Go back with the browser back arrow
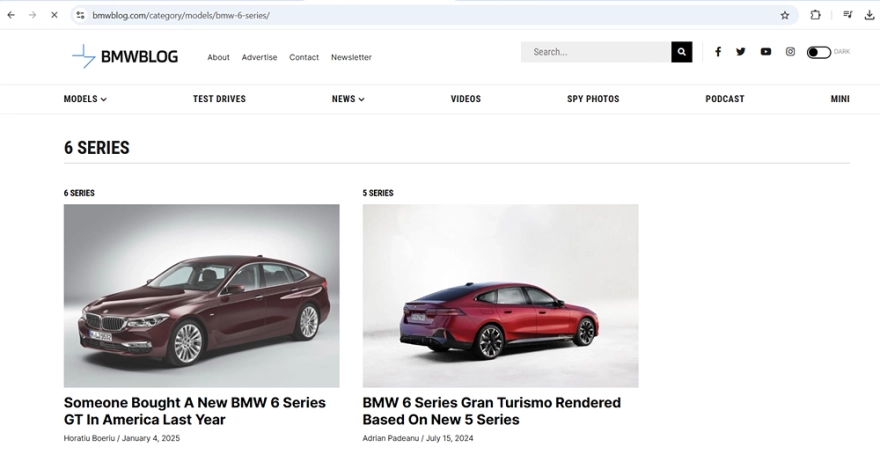The image size is (880, 469). [x=11, y=15]
